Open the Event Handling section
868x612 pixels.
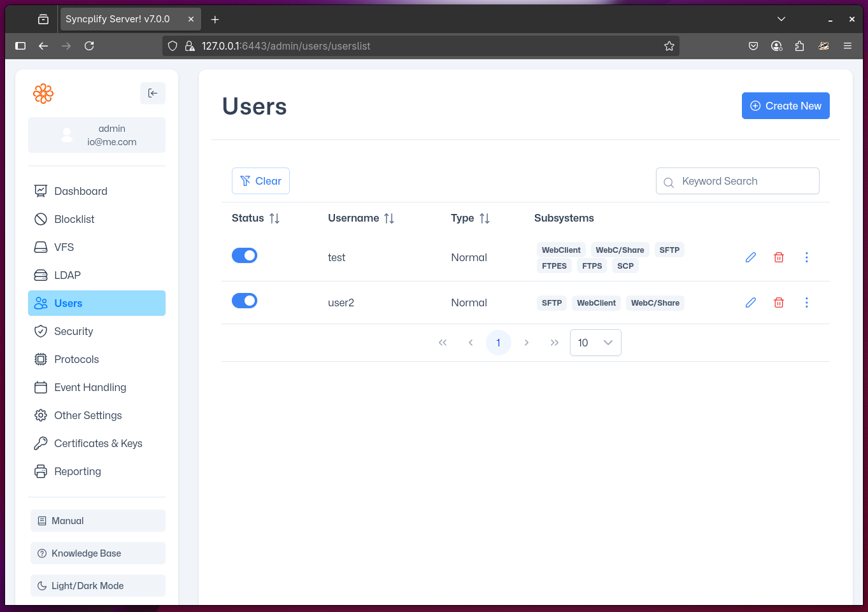pyautogui.click(x=90, y=387)
